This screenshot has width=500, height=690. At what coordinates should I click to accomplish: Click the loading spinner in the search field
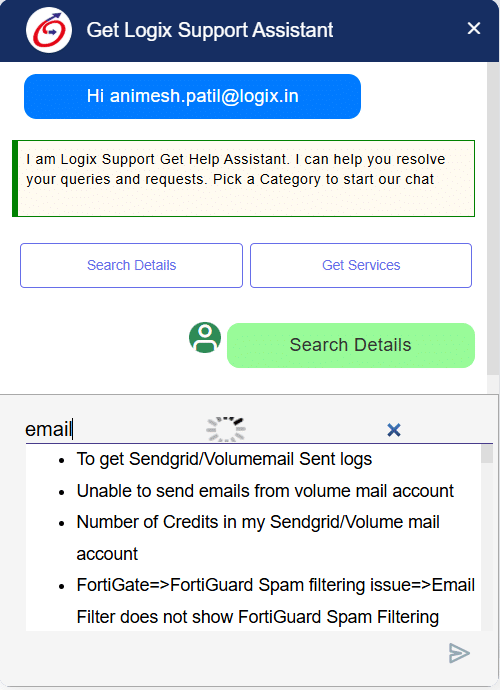click(x=226, y=429)
